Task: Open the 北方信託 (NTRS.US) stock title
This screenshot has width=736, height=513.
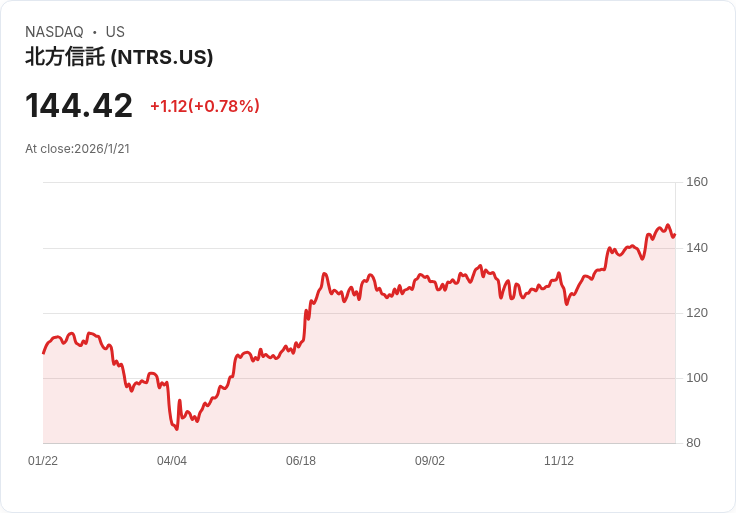Action: point(119,58)
